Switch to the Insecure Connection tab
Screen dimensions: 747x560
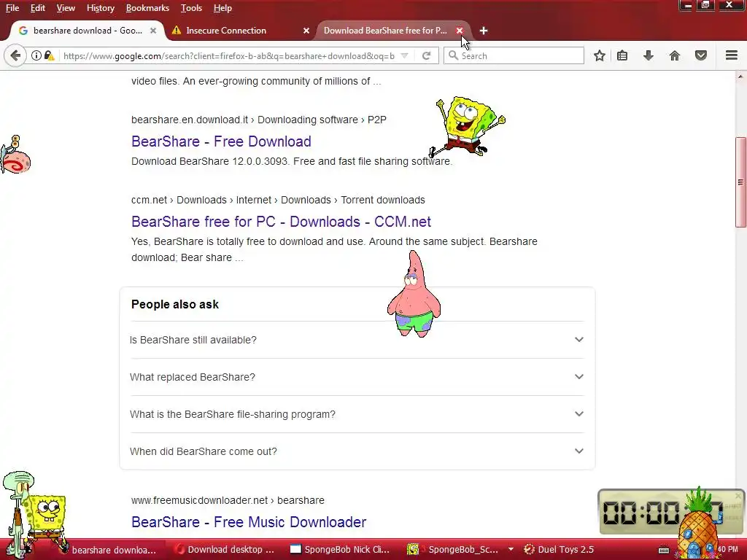click(x=239, y=31)
